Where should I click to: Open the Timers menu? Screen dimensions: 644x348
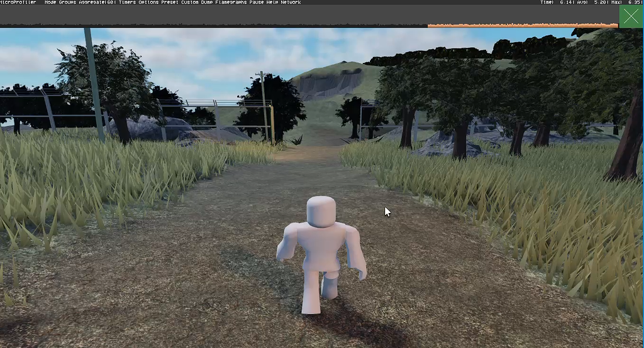[127, 2]
